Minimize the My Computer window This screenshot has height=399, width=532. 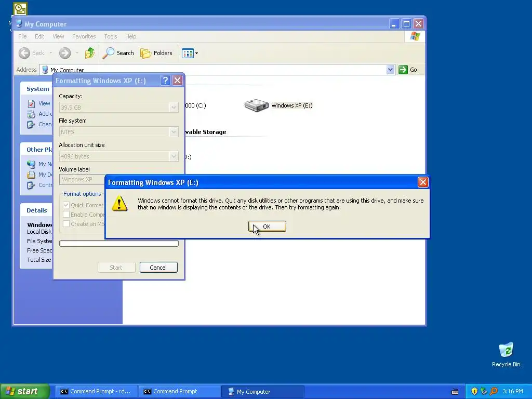(394, 24)
